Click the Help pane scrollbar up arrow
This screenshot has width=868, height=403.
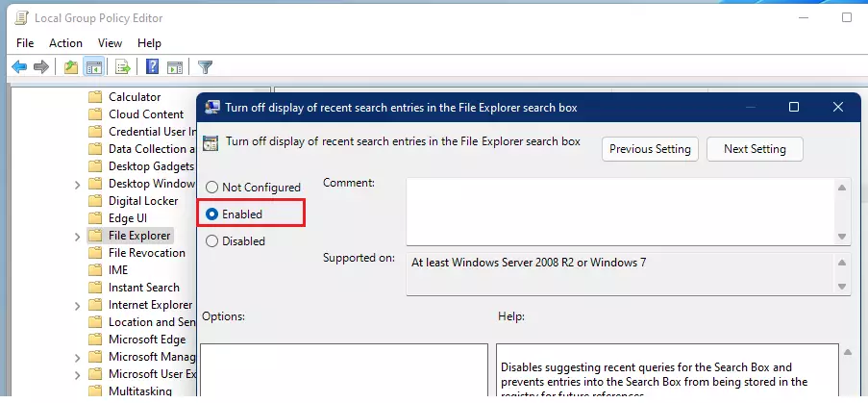tap(847, 352)
